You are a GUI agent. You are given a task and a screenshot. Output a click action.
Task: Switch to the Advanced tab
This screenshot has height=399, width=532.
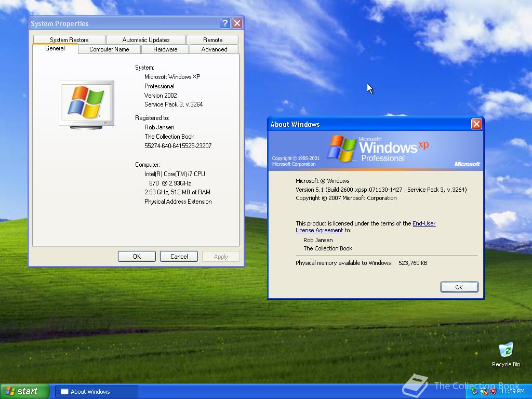(214, 49)
